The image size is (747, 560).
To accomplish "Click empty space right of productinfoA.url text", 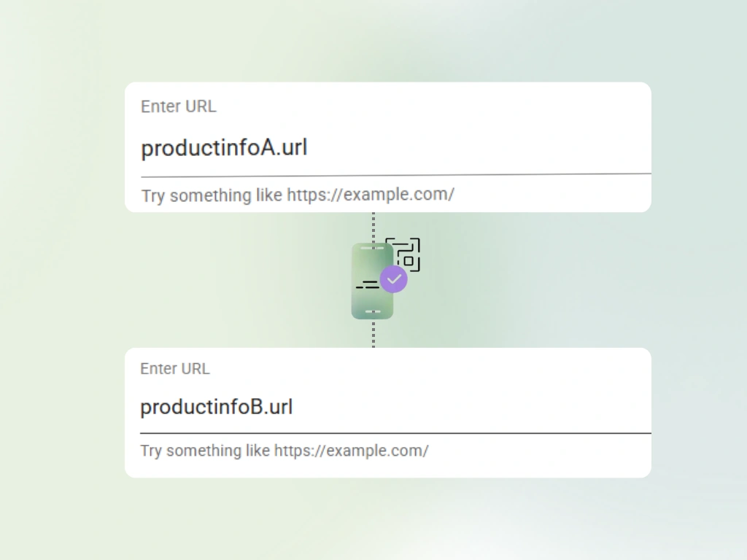I will [x=479, y=148].
